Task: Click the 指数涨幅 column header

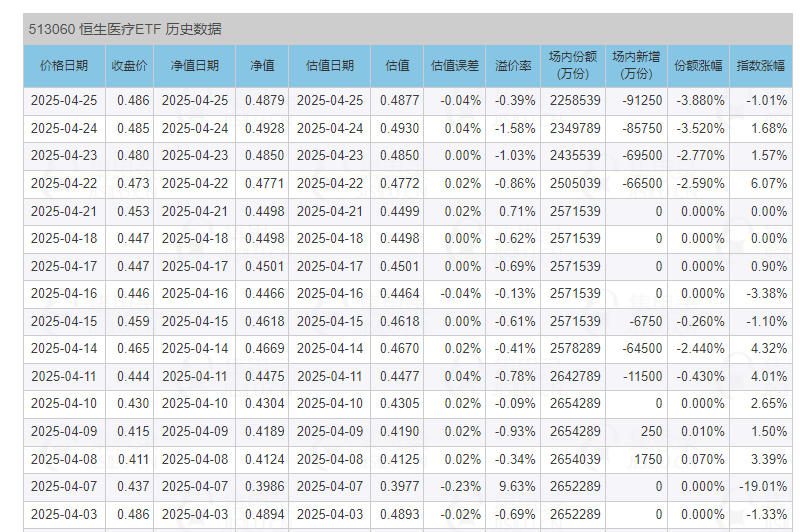Action: coord(760,66)
